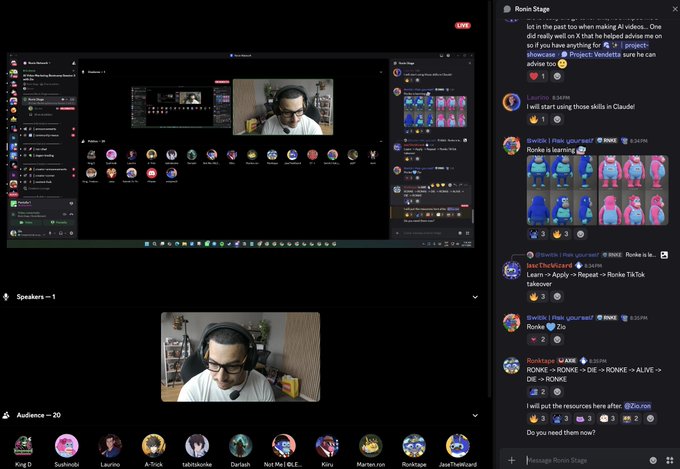Open the add attachment plus button
680x469 pixels.
click(x=512, y=460)
